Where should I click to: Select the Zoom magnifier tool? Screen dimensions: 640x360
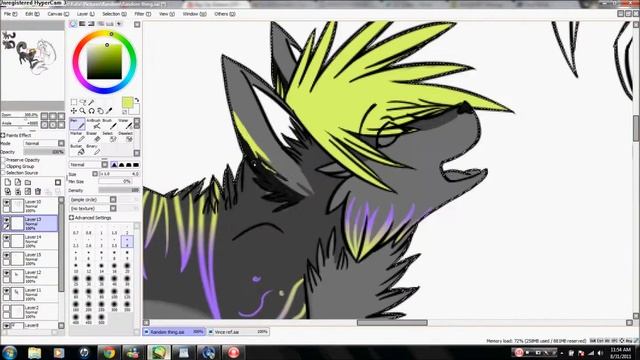tap(83, 111)
